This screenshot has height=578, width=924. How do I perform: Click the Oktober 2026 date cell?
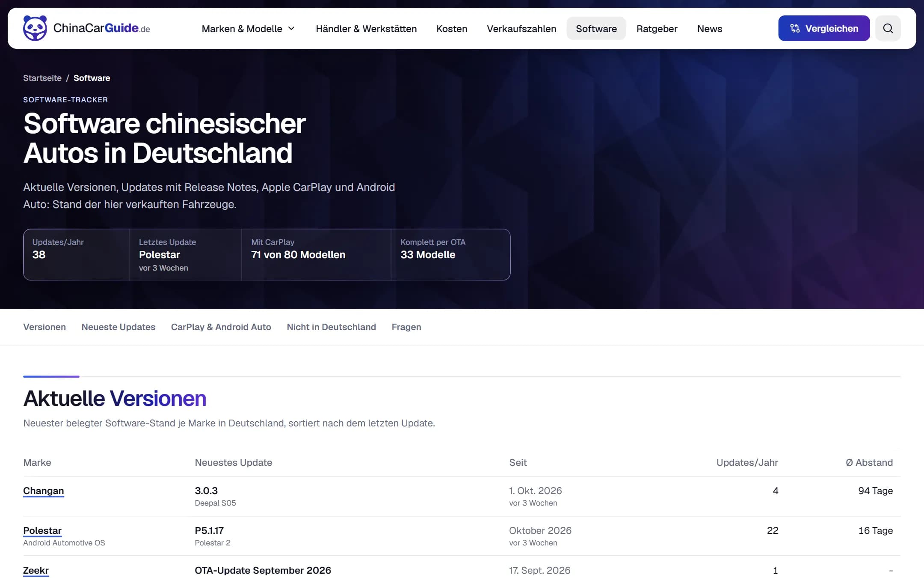coord(540,530)
